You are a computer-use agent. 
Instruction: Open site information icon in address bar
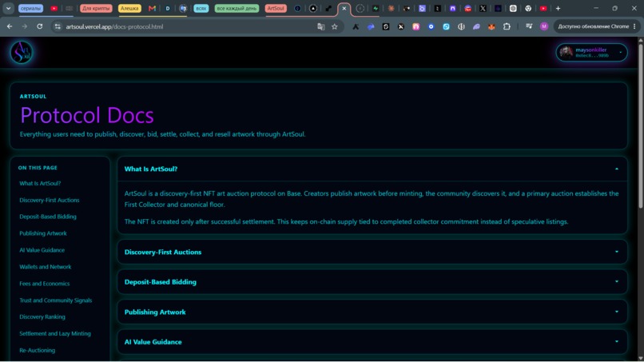58,26
